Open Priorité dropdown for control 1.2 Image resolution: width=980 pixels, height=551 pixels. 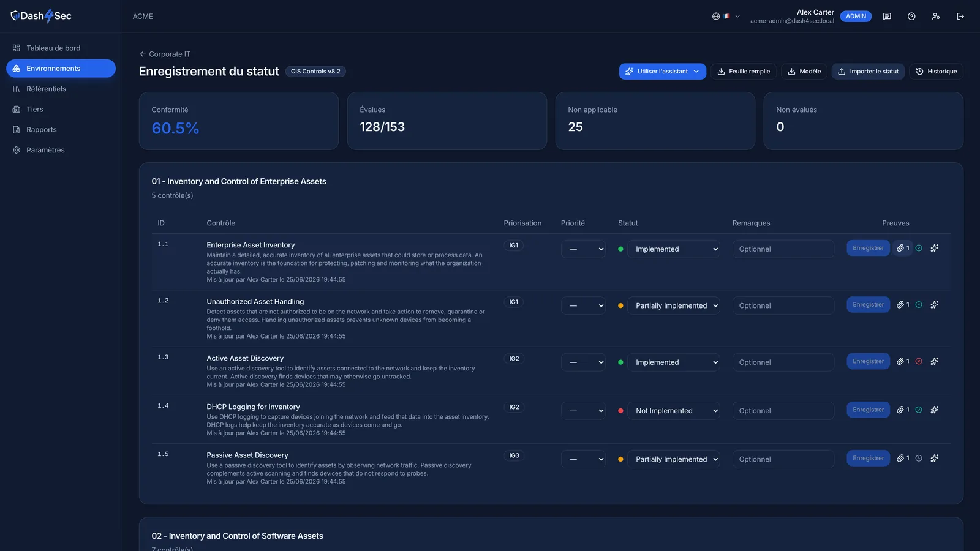pos(583,305)
